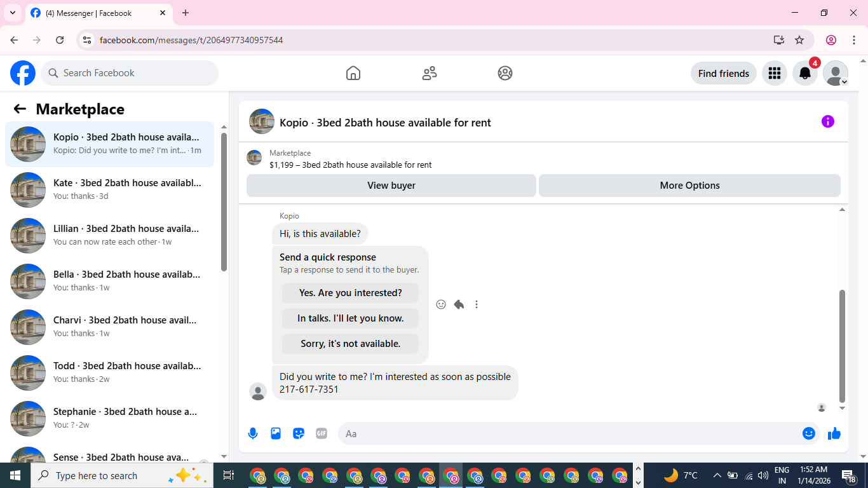This screenshot has height=488, width=868.
Task: Click the Search Facebook field
Action: (x=130, y=73)
